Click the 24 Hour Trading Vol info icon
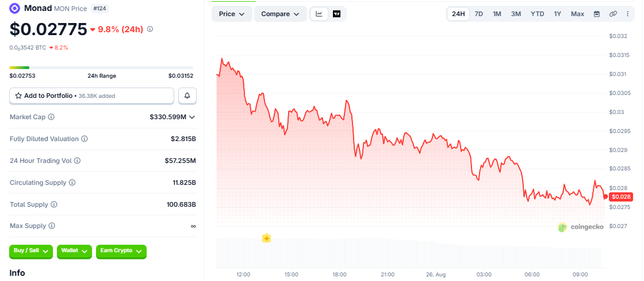 [77, 161]
